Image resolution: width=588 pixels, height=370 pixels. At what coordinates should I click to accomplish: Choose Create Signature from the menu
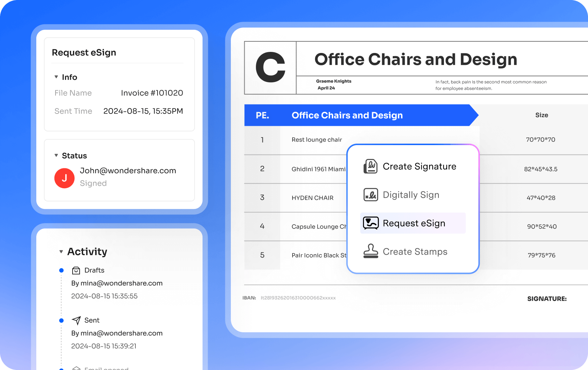413,166
